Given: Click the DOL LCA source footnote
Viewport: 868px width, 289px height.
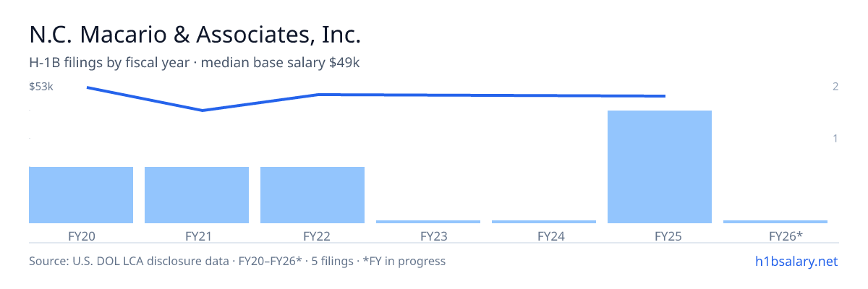Looking at the screenshot, I should point(237,261).
